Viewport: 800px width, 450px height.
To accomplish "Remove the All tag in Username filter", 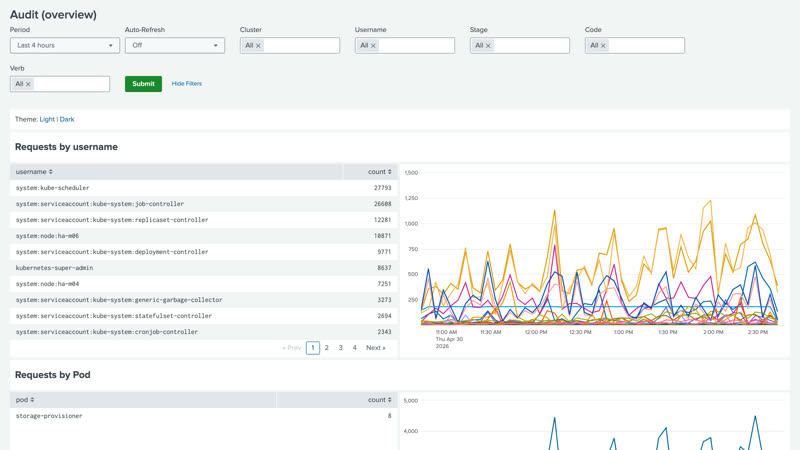I will click(373, 46).
